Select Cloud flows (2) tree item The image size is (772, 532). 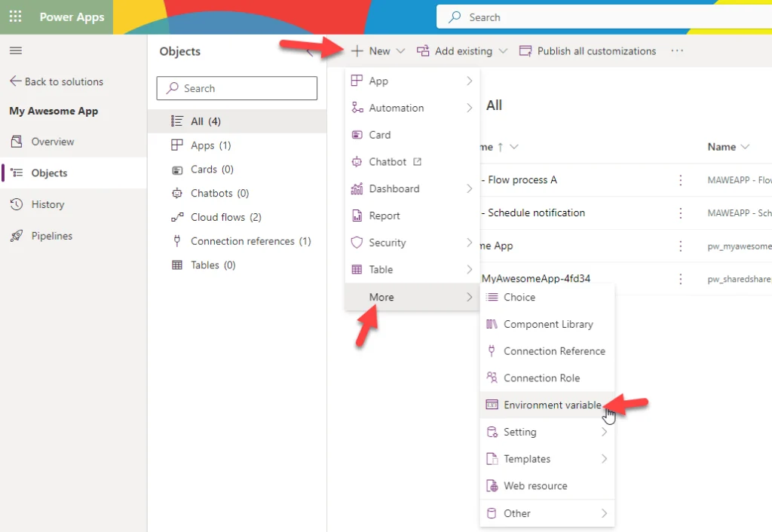(x=237, y=217)
